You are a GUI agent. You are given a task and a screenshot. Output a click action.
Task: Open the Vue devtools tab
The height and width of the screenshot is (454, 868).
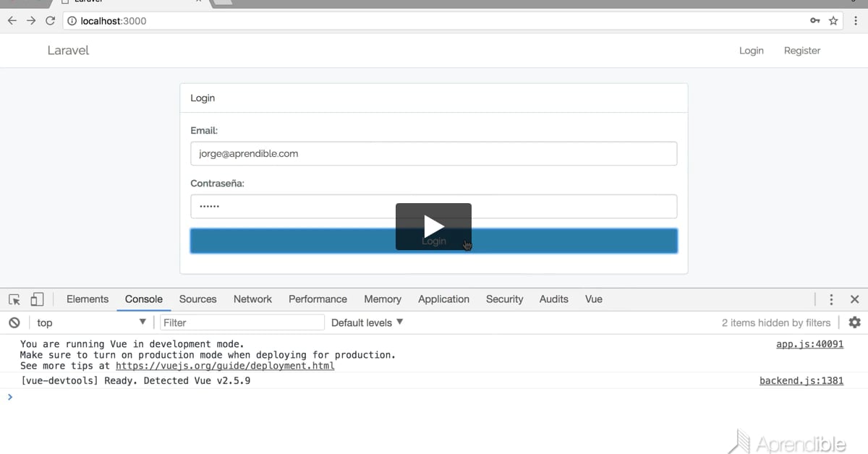point(594,299)
